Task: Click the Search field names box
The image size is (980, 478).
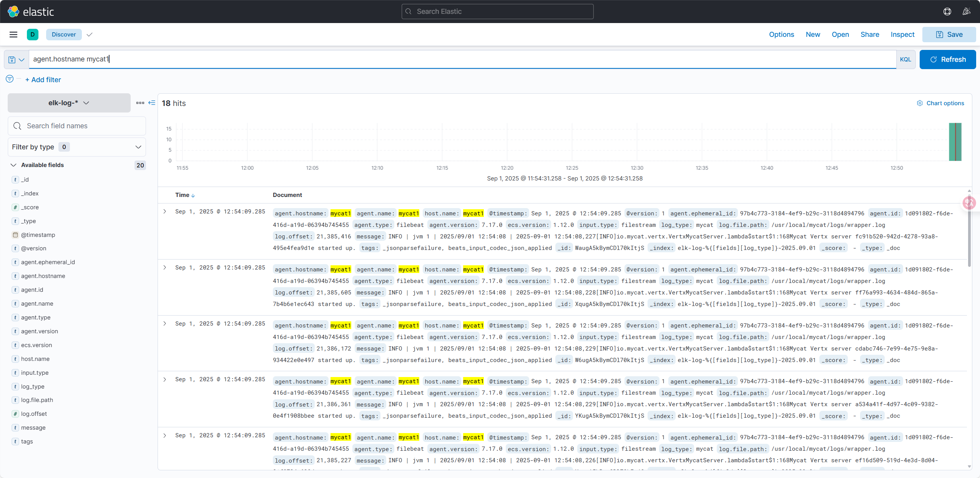Action: (77, 126)
